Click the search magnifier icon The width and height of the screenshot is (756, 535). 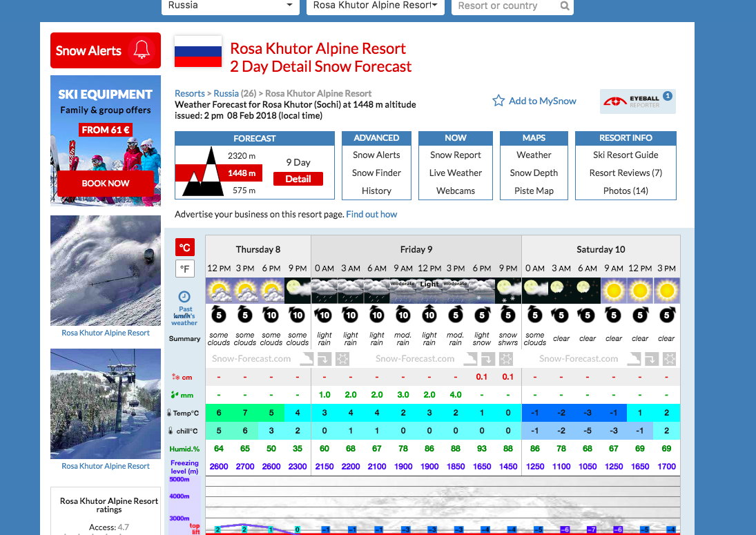pyautogui.click(x=565, y=6)
